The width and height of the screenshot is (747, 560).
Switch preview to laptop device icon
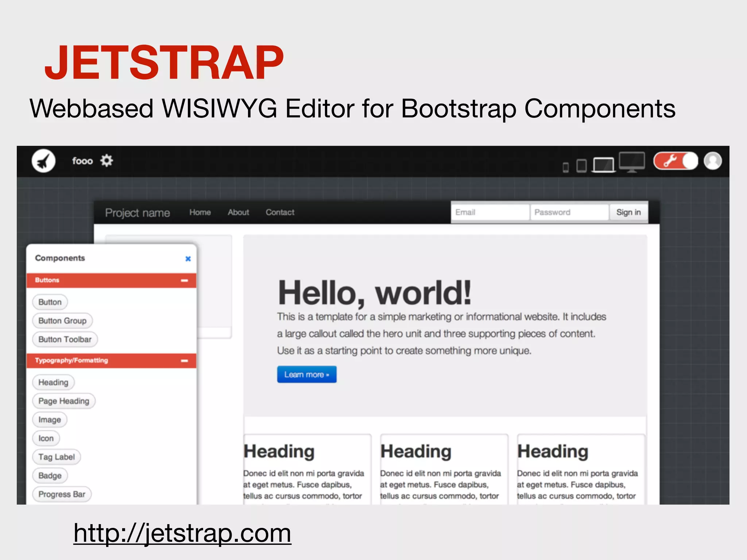tap(604, 165)
